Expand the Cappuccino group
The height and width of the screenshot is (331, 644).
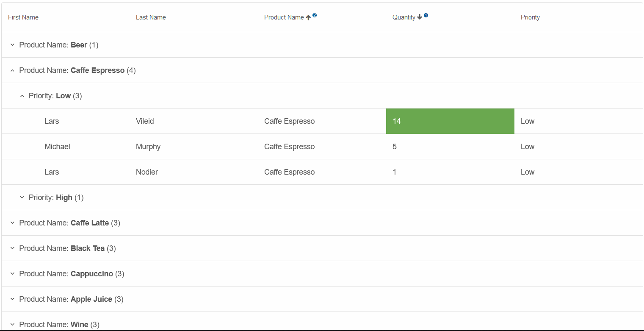click(x=12, y=274)
